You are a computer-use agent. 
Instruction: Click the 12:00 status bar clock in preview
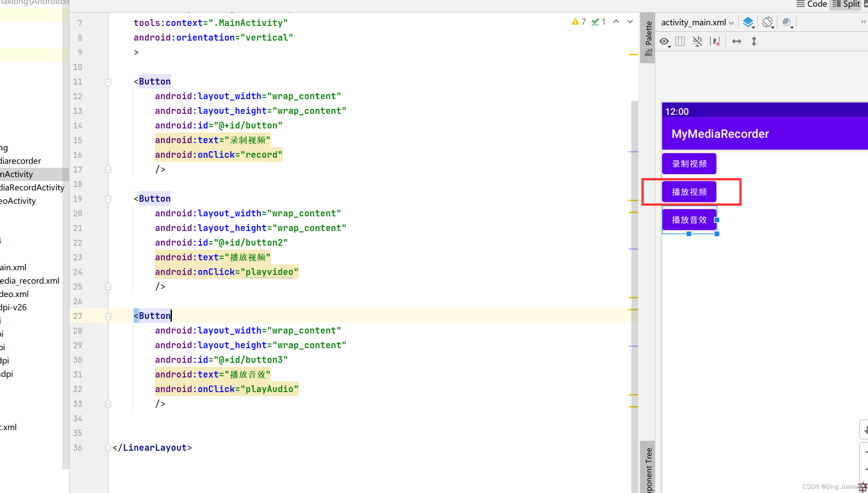point(676,112)
